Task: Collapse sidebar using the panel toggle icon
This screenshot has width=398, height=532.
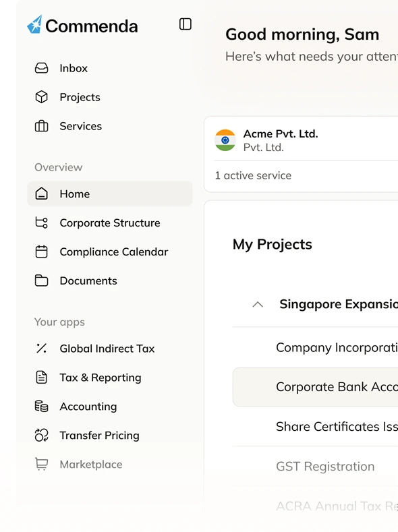Action: click(x=186, y=24)
